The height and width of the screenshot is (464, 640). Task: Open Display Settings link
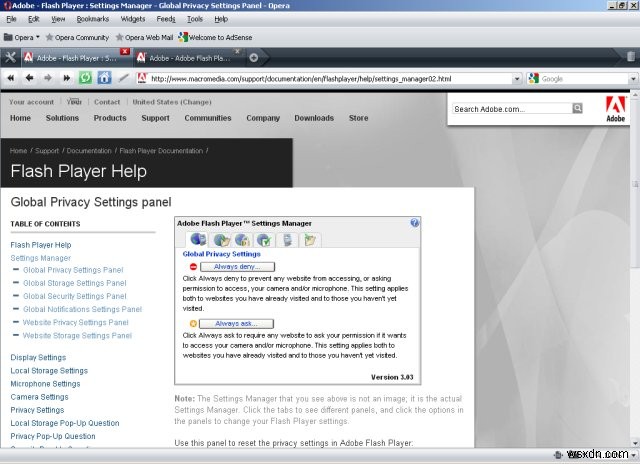coord(38,357)
